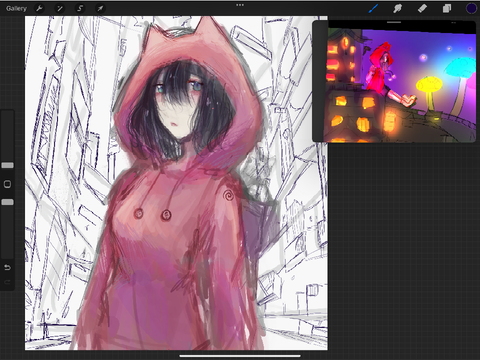Adjust the brush opacity slider handle
480x360 pixels.
pyautogui.click(x=7, y=202)
